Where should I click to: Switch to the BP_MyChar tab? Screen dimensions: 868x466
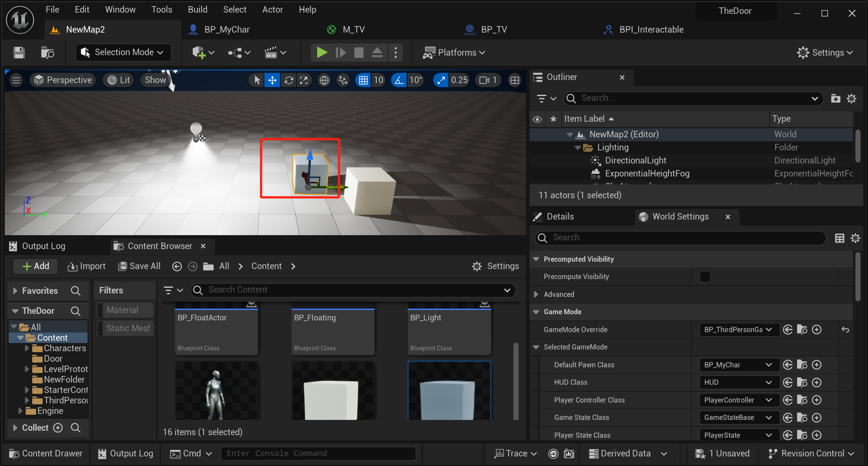click(227, 30)
